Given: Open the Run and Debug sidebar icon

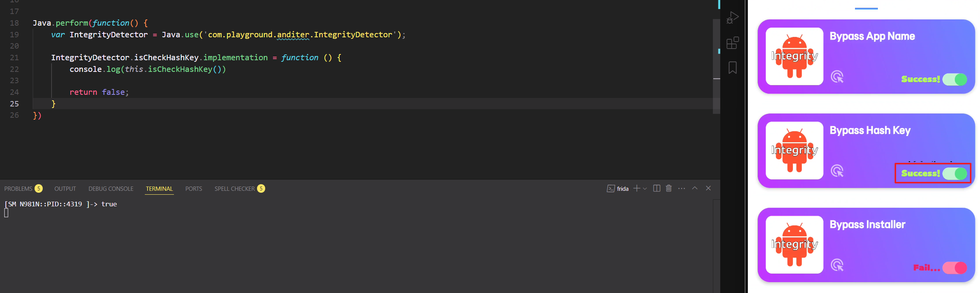Looking at the screenshot, I should coord(732,17).
